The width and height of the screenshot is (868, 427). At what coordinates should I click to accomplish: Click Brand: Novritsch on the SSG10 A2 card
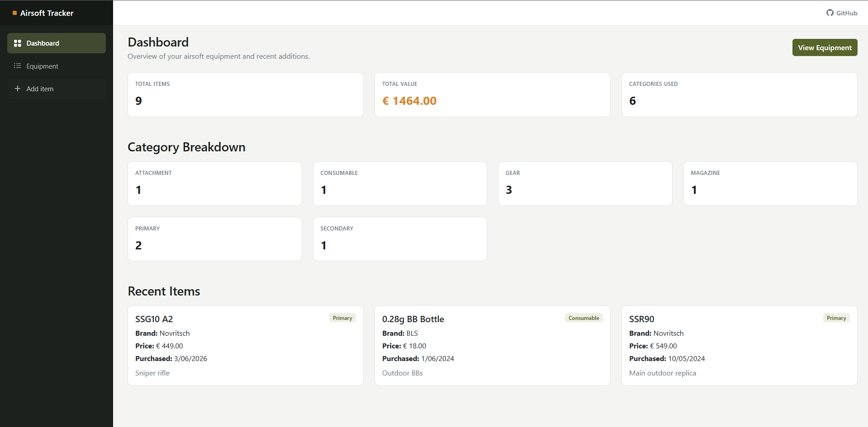tap(162, 333)
